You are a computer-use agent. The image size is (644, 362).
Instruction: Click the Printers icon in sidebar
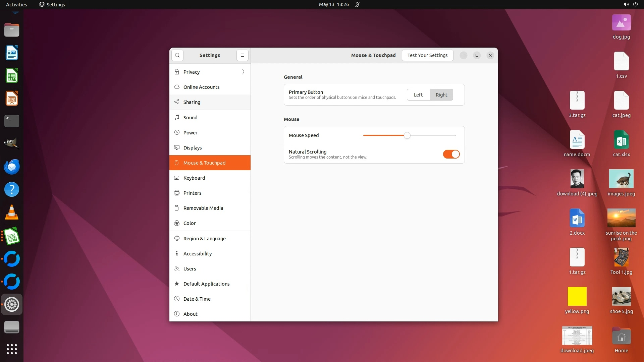coord(177,193)
